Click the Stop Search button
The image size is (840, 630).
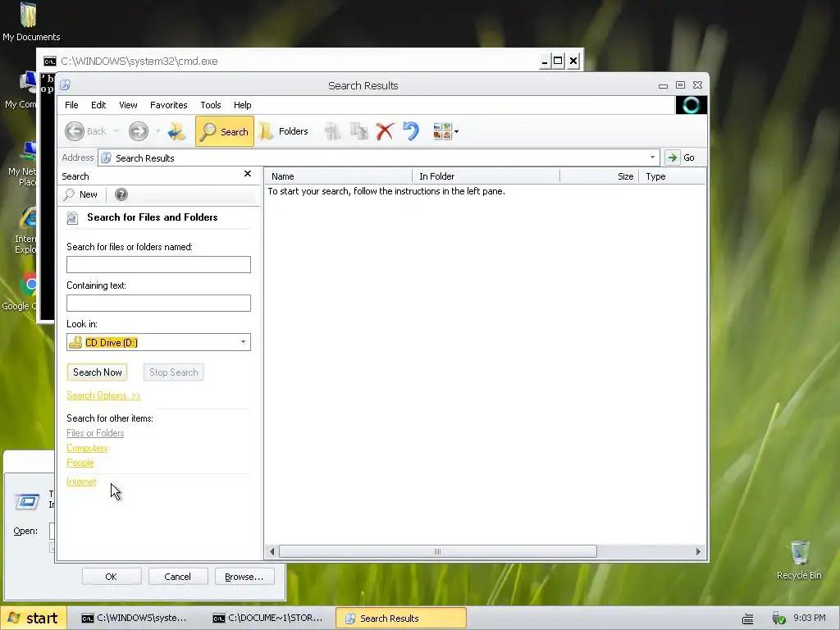(174, 372)
